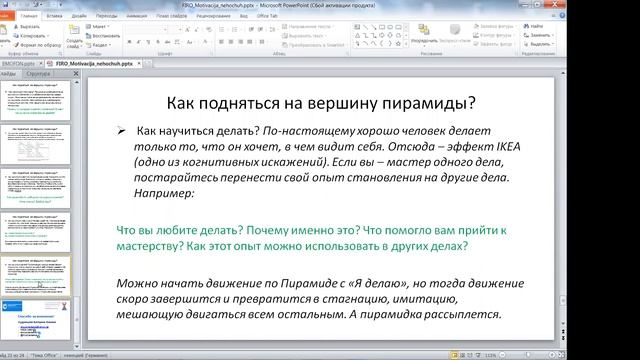Open the Shape Outline (Контур фигуры) dropdown
This screenshot has width=640, height=360.
point(494,35)
